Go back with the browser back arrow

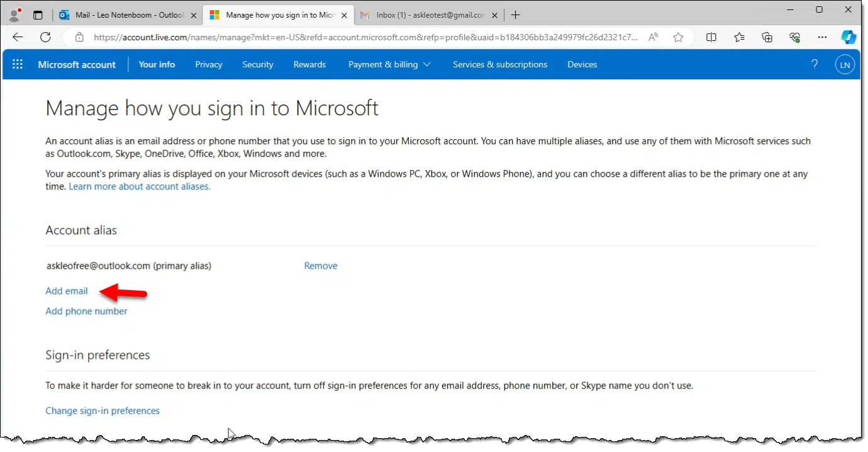click(x=18, y=37)
